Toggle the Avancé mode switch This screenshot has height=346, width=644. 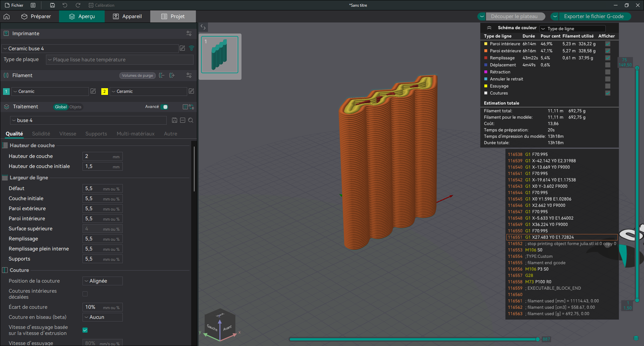point(164,107)
